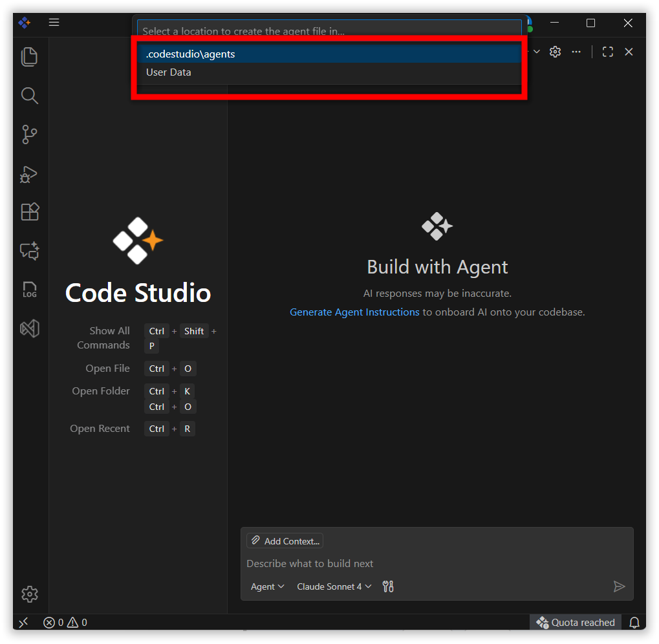Image resolution: width=659 pixels, height=644 pixels.
Task: Click the Manage gear icon at bottom left
Action: (30, 594)
